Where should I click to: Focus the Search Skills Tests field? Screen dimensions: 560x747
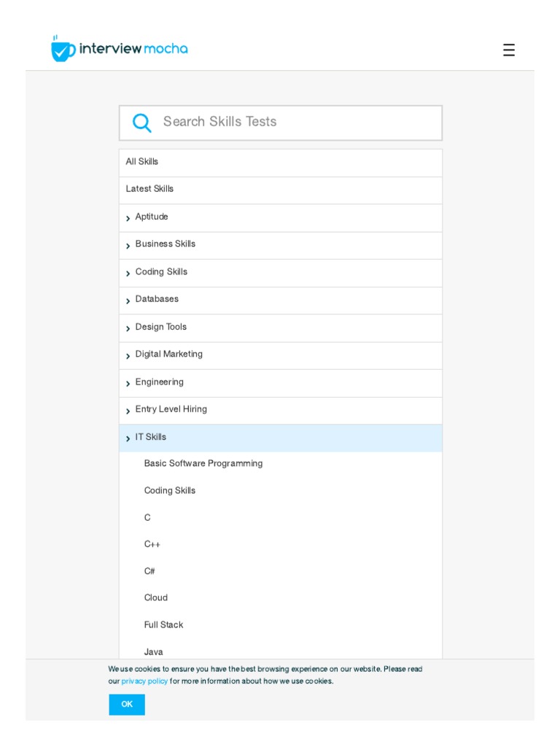[x=281, y=123]
